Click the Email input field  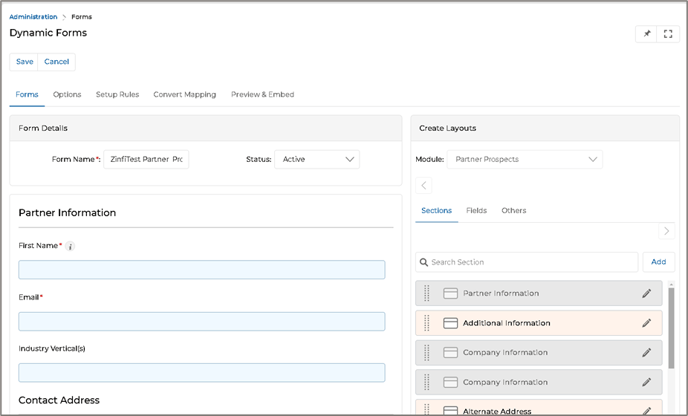pyautogui.click(x=201, y=321)
